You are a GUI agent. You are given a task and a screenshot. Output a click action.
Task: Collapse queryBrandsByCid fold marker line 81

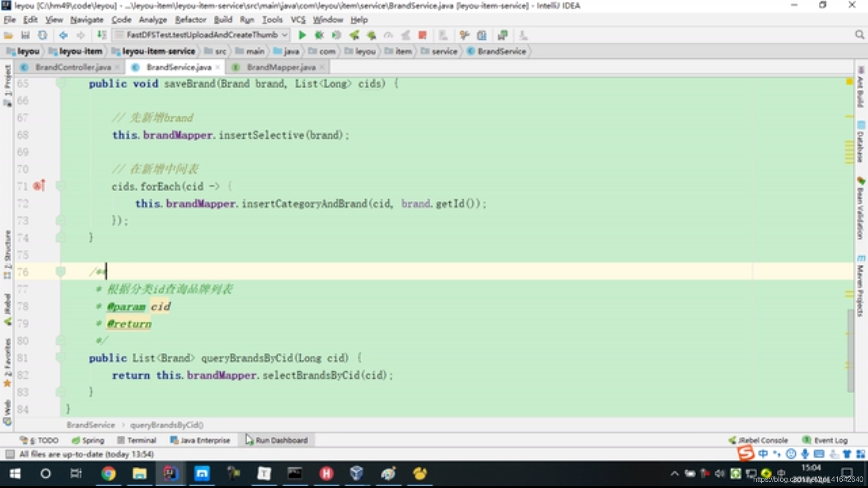(x=61, y=357)
